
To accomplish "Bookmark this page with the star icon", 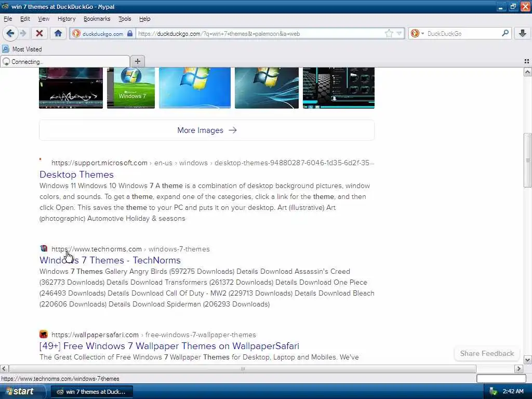I will coord(389,33).
